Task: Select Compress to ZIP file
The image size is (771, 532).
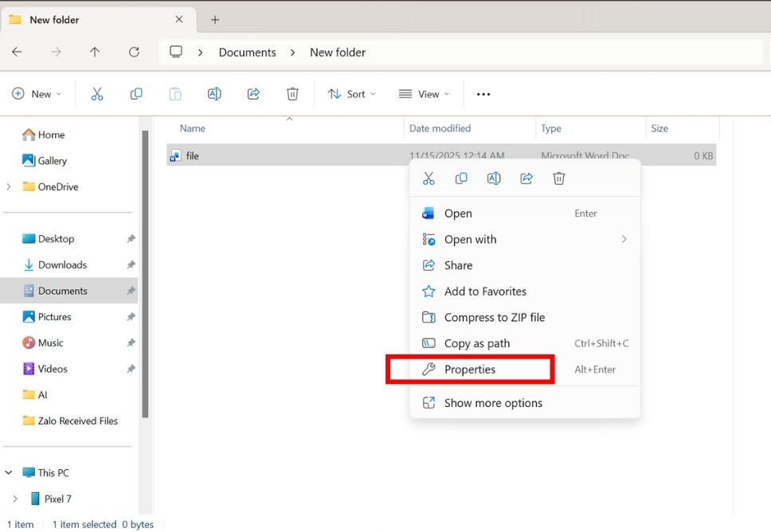Action: [494, 317]
